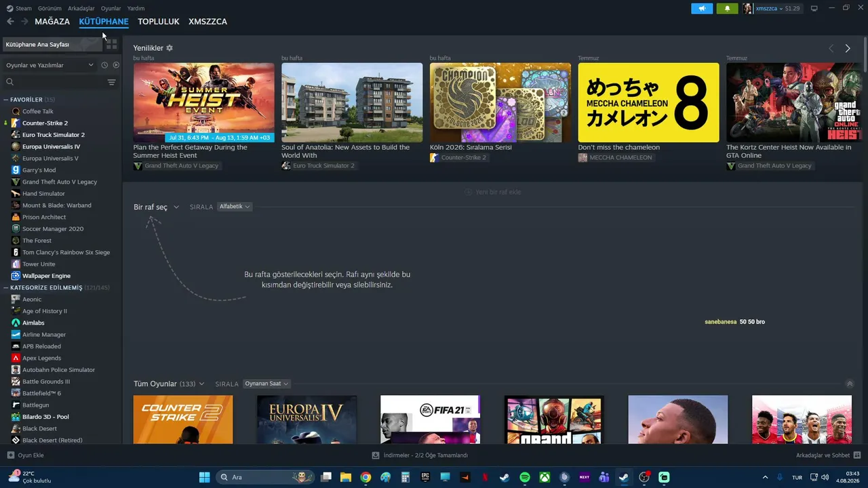868x488 pixels.
Task: Click the Arkadaşlar ve Sohbet chat icon
Action: (x=857, y=455)
